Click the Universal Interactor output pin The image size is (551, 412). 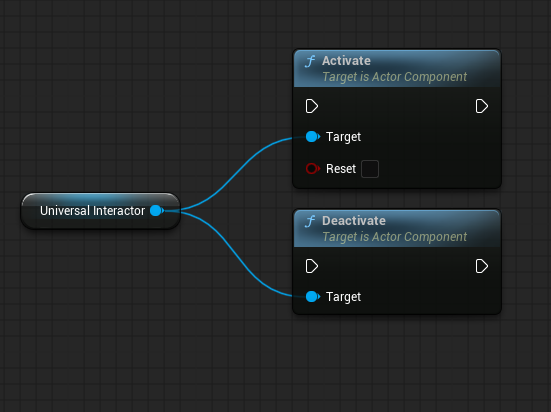[x=157, y=211]
